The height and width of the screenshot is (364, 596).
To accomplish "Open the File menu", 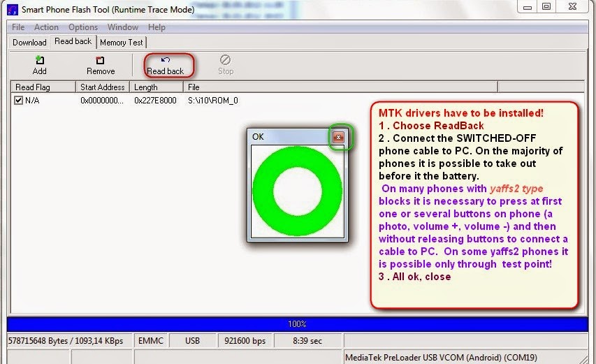I will [x=18, y=27].
